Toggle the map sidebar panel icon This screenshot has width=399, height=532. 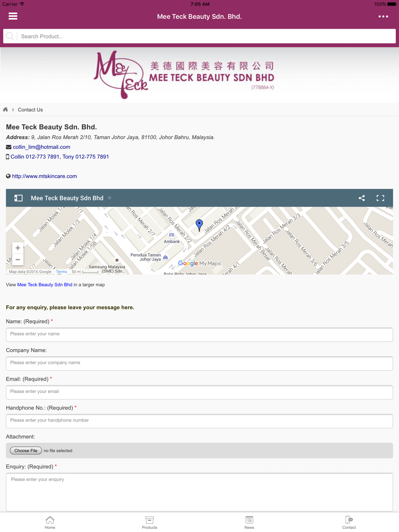(x=18, y=198)
